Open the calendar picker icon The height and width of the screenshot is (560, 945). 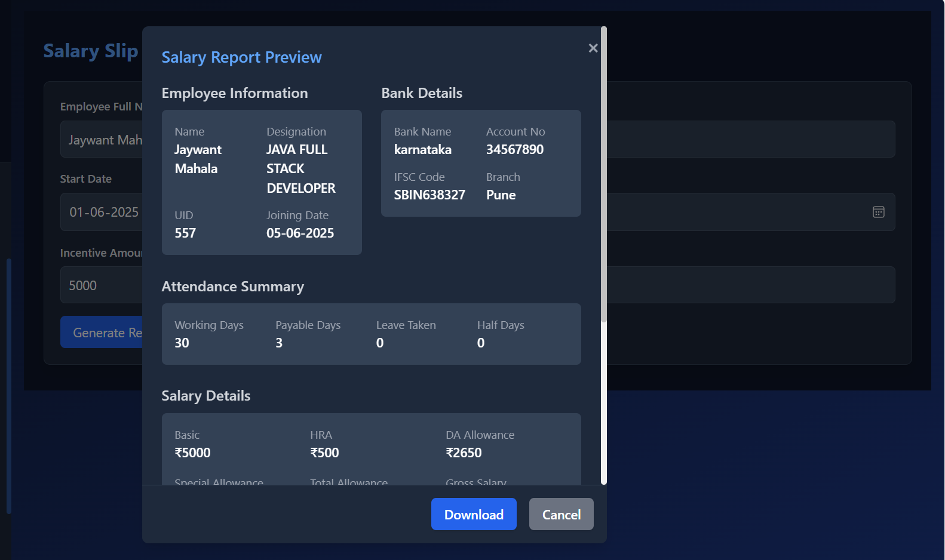(878, 212)
